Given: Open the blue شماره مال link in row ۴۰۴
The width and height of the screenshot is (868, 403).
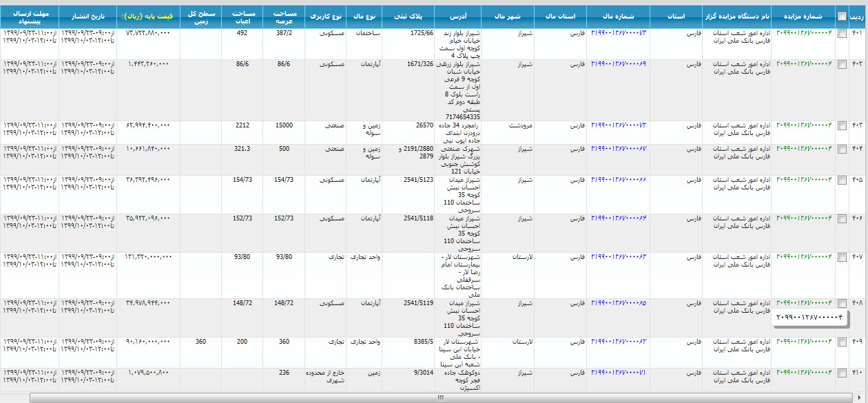Looking at the screenshot, I should tap(619, 149).
